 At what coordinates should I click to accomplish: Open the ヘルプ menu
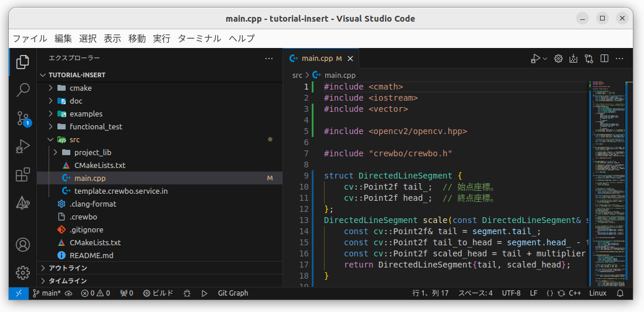(x=242, y=39)
